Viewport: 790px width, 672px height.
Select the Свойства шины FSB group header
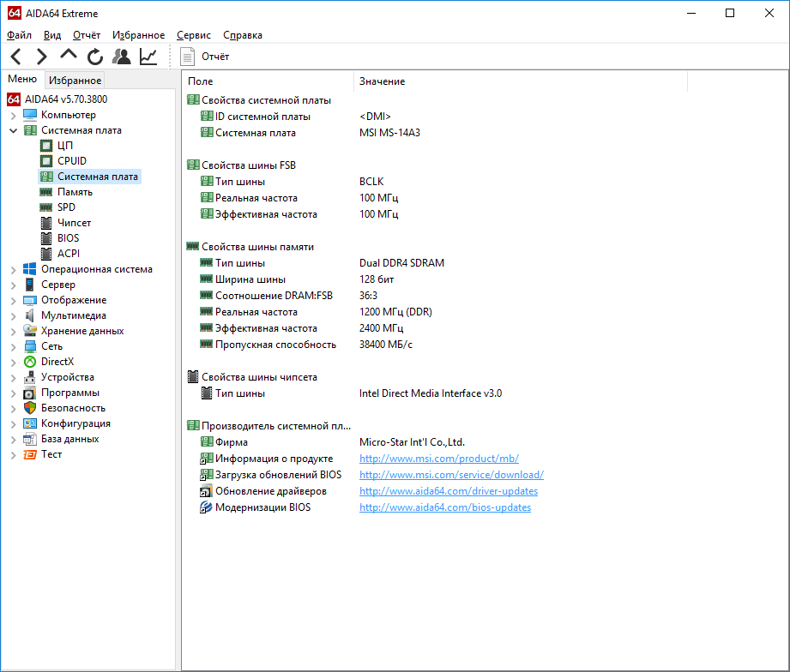249,165
